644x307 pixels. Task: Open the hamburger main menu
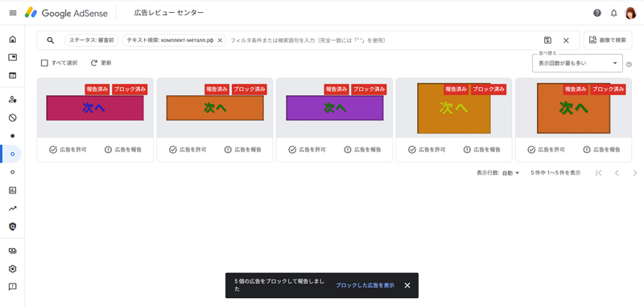(13, 13)
